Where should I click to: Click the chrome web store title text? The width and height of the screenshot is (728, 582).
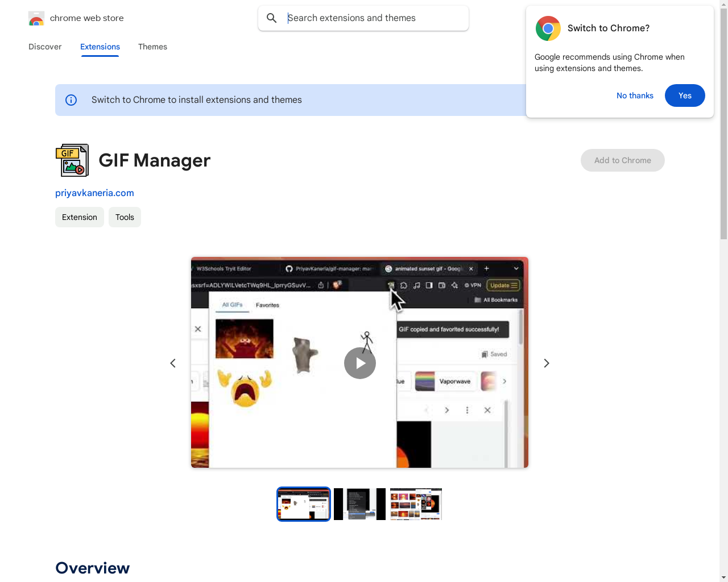coord(87,18)
